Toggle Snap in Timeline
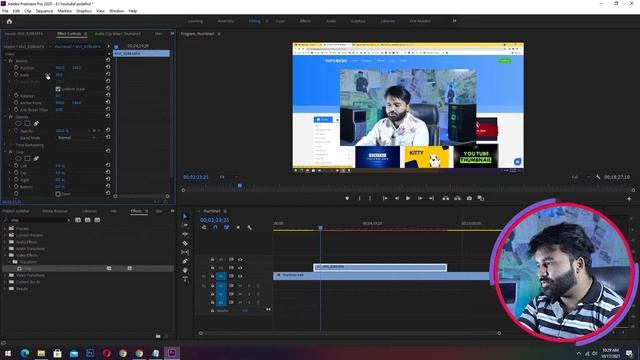Image resolution: width=640 pixels, height=360 pixels. coord(215,227)
